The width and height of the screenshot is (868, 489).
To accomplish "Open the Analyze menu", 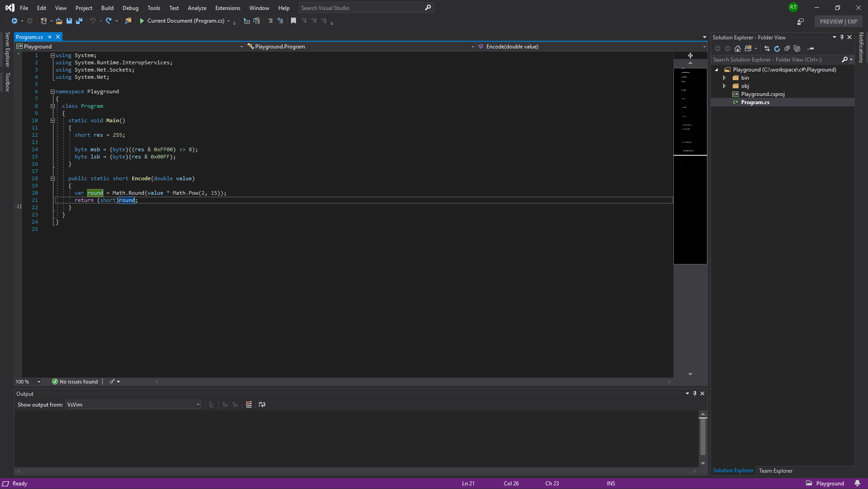I will click(197, 8).
